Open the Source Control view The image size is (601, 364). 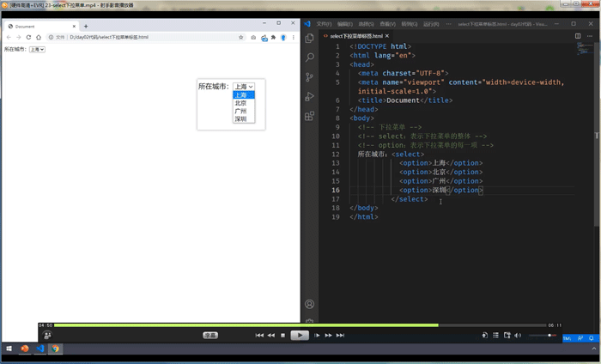tap(309, 77)
